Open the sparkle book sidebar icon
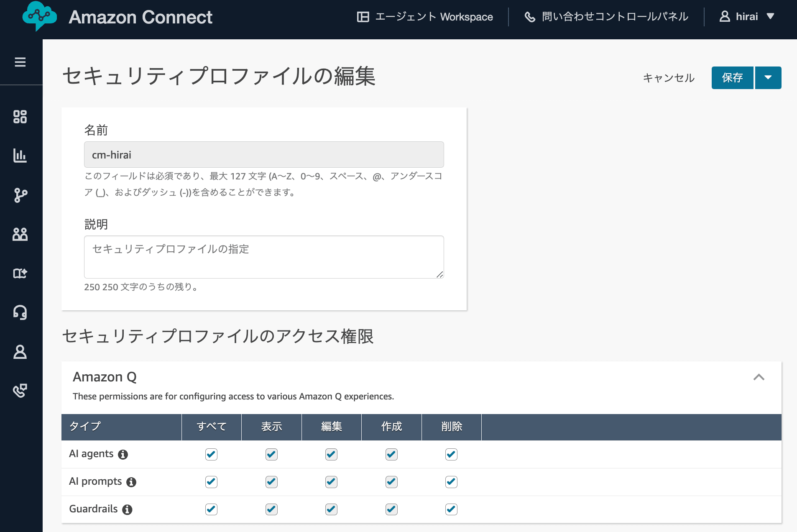Image resolution: width=797 pixels, height=532 pixels. 20,273
